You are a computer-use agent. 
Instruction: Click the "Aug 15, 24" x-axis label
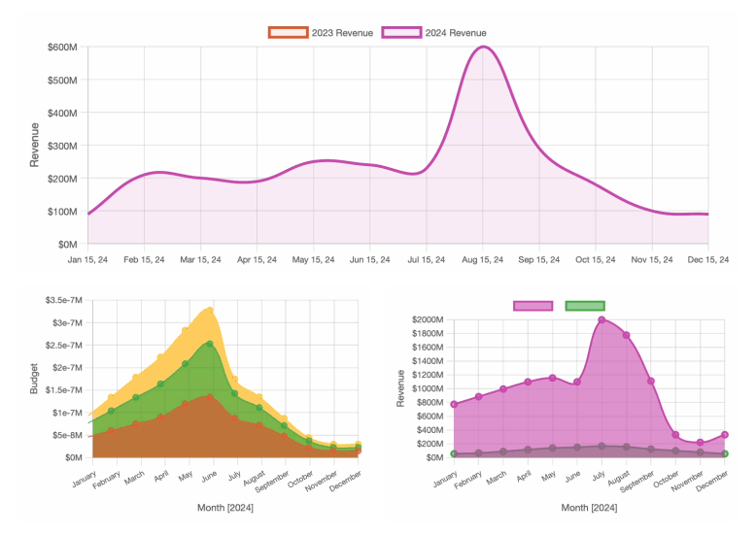click(483, 259)
